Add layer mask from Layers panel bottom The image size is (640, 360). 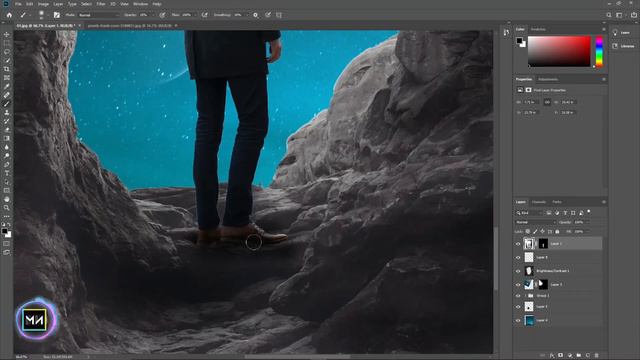561,356
